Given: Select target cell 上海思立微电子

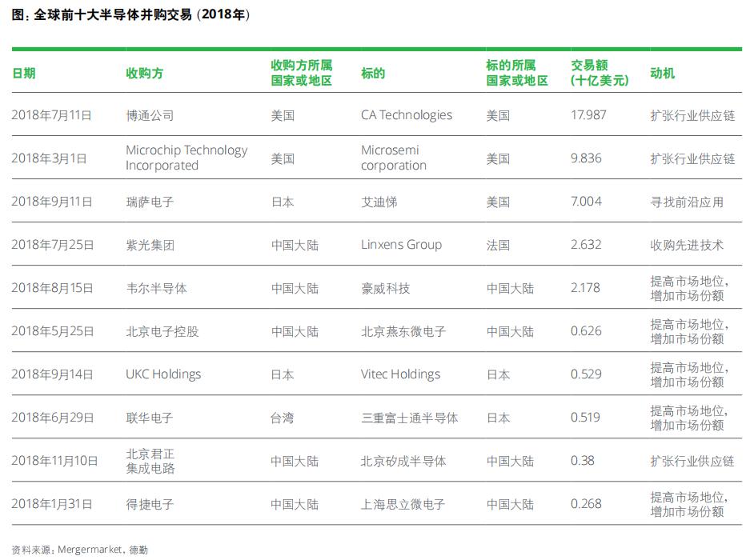Looking at the screenshot, I should coord(403,505).
